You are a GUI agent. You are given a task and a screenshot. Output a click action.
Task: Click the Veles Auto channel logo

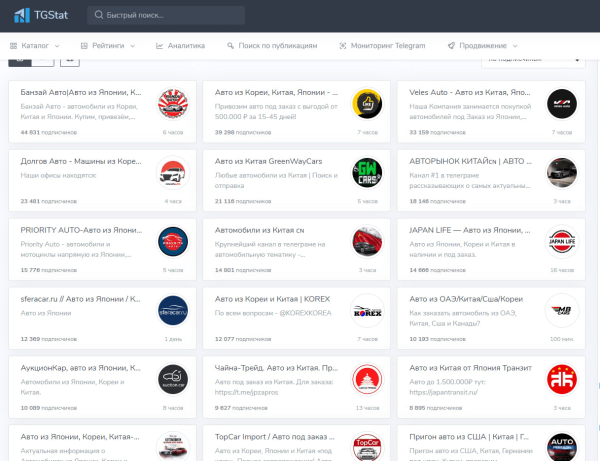(x=562, y=104)
